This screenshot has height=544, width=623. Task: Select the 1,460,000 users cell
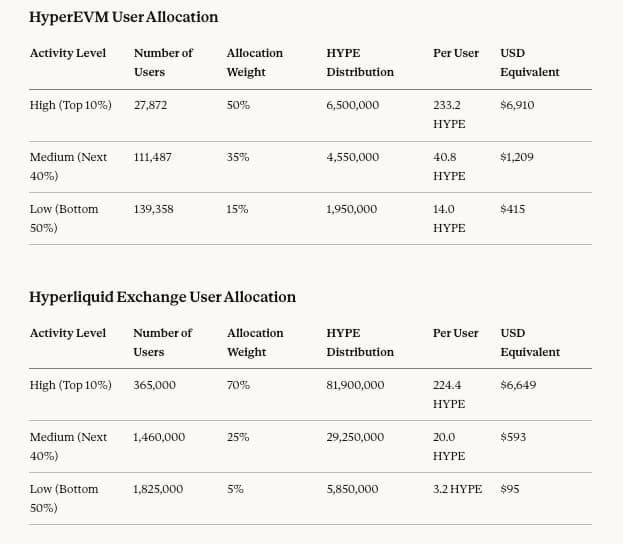click(158, 437)
